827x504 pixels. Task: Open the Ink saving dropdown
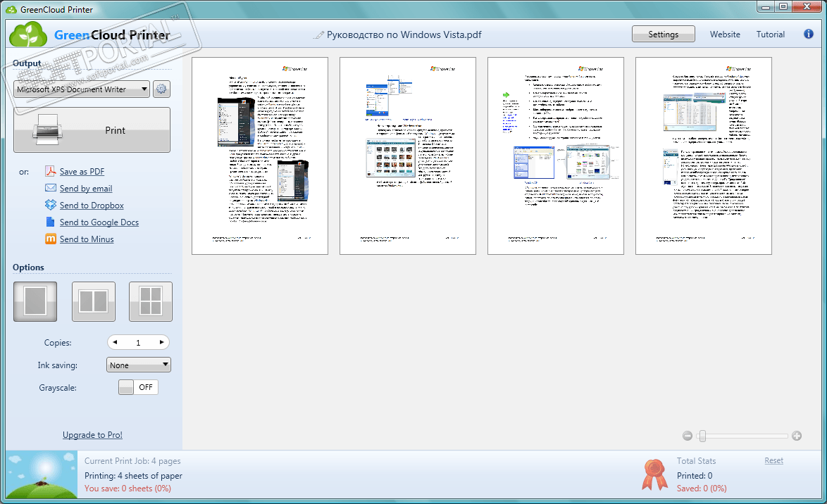point(139,365)
